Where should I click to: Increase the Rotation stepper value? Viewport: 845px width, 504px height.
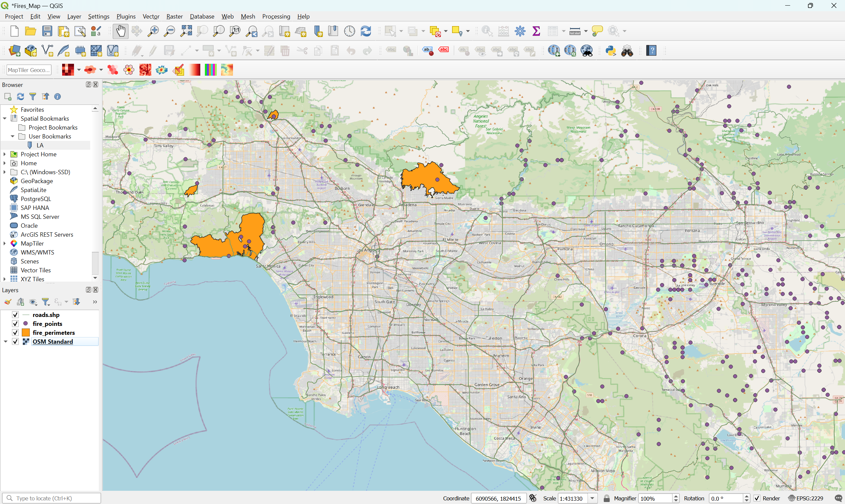point(747,496)
